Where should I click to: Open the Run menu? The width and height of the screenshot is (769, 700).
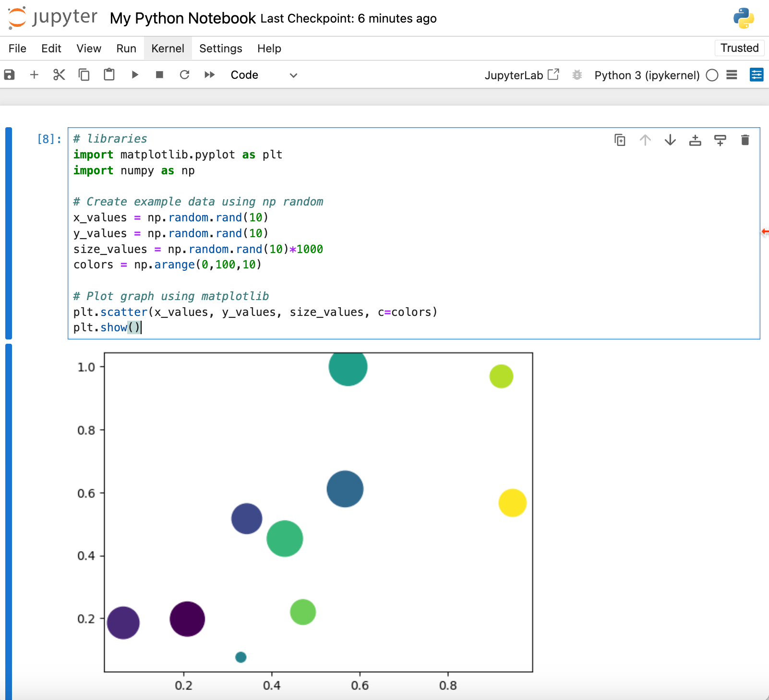coord(126,48)
